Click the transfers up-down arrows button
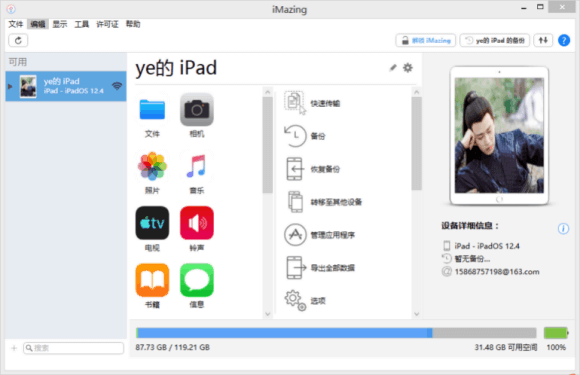580x375 pixels. (x=543, y=40)
